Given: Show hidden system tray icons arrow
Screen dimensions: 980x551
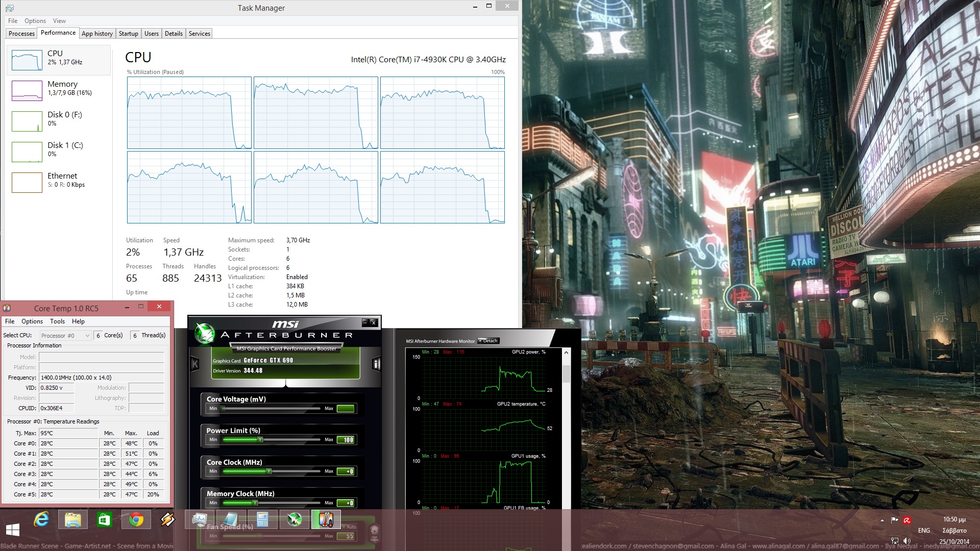Looking at the screenshot, I should (882, 520).
